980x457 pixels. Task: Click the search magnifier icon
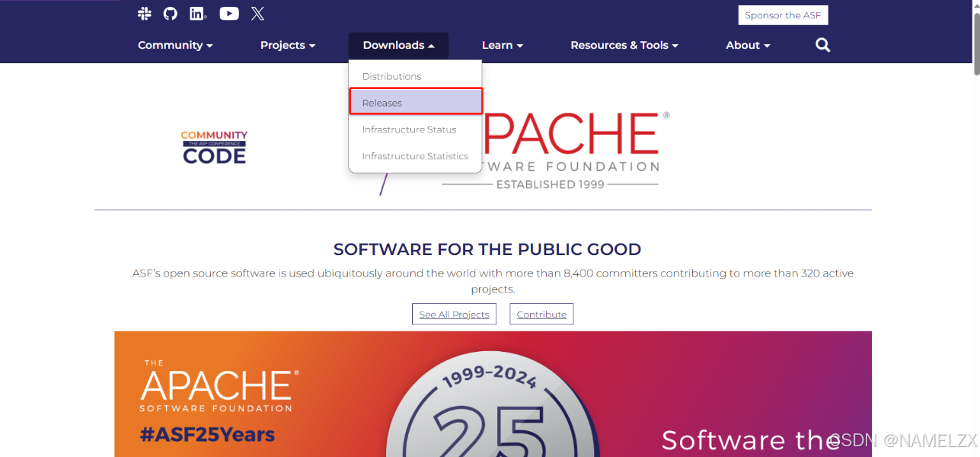[822, 45]
